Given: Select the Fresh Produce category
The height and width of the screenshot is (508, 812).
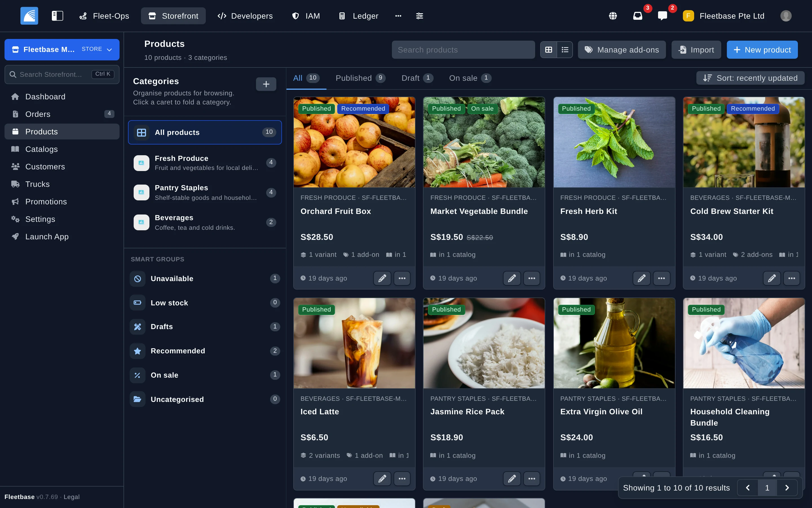Looking at the screenshot, I should [x=205, y=163].
